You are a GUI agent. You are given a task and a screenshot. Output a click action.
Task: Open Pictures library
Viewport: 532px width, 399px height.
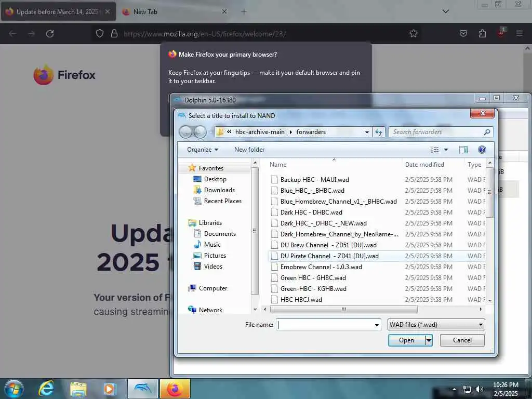[x=215, y=255]
